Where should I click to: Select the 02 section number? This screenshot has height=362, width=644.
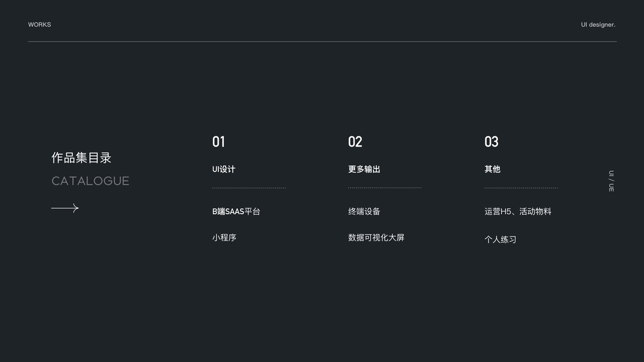click(355, 142)
